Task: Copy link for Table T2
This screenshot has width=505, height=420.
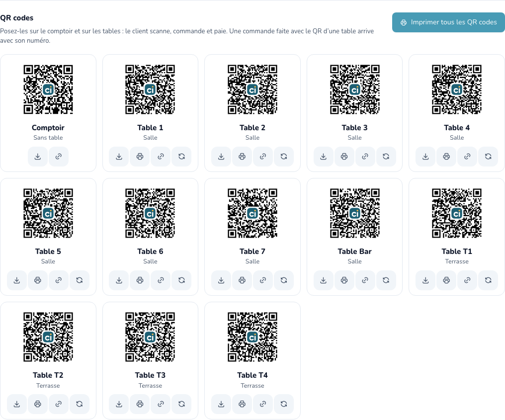Action: 59,404
